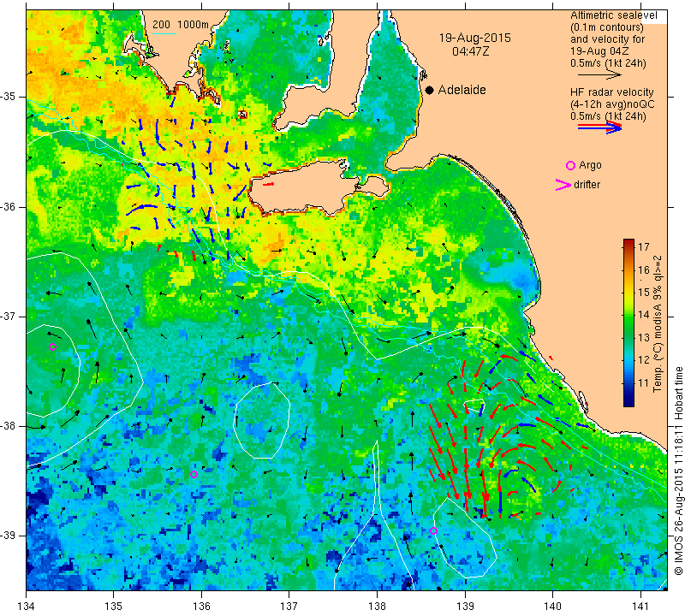This screenshot has height=616, width=685.
Task: Click the magenta drifter legend symbol
Action: click(x=563, y=185)
